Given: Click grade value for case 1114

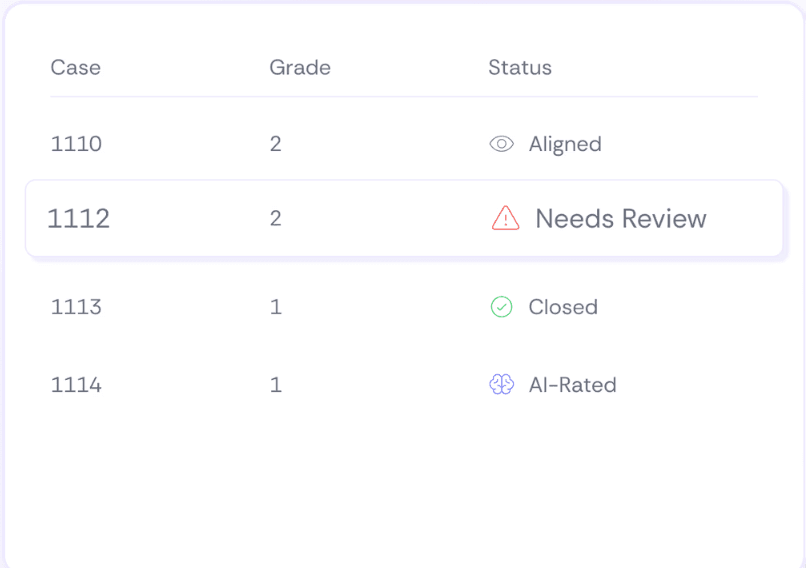Looking at the screenshot, I should [x=276, y=385].
